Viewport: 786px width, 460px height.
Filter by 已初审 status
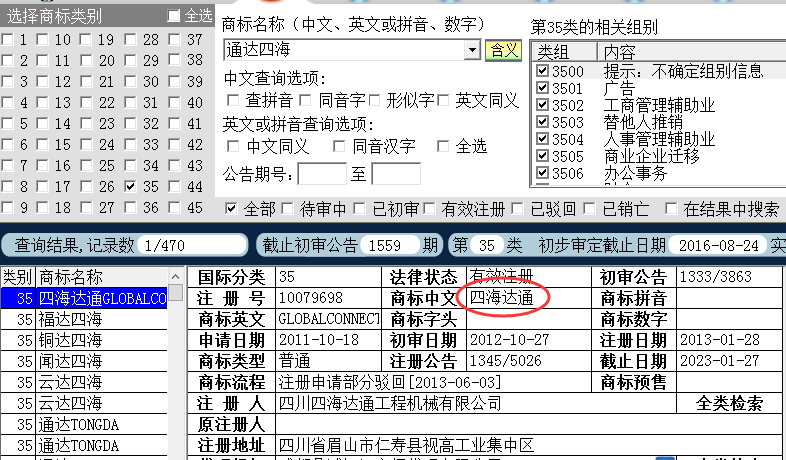point(359,208)
